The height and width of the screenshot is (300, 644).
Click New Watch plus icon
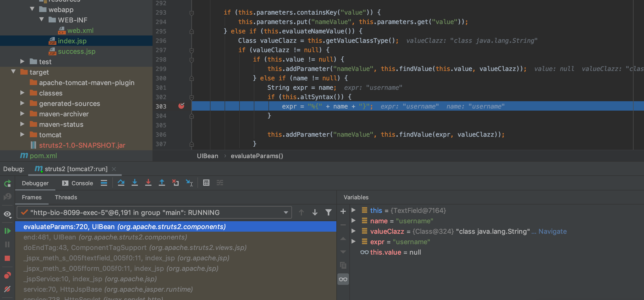point(343,211)
